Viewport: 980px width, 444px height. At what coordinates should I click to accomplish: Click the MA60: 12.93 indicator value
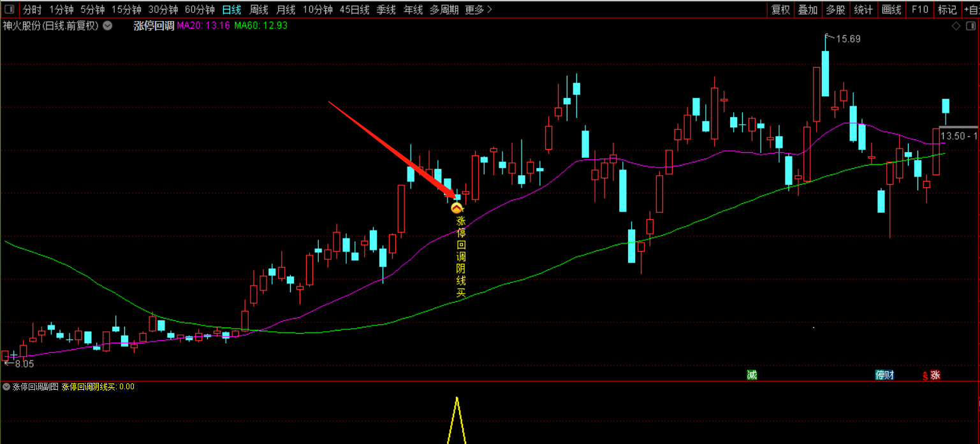261,26
